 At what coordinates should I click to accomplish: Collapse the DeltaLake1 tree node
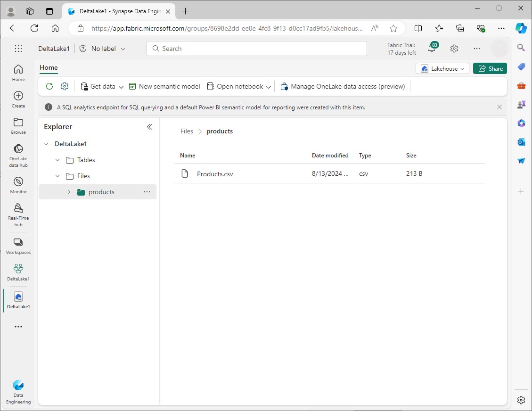(x=46, y=144)
